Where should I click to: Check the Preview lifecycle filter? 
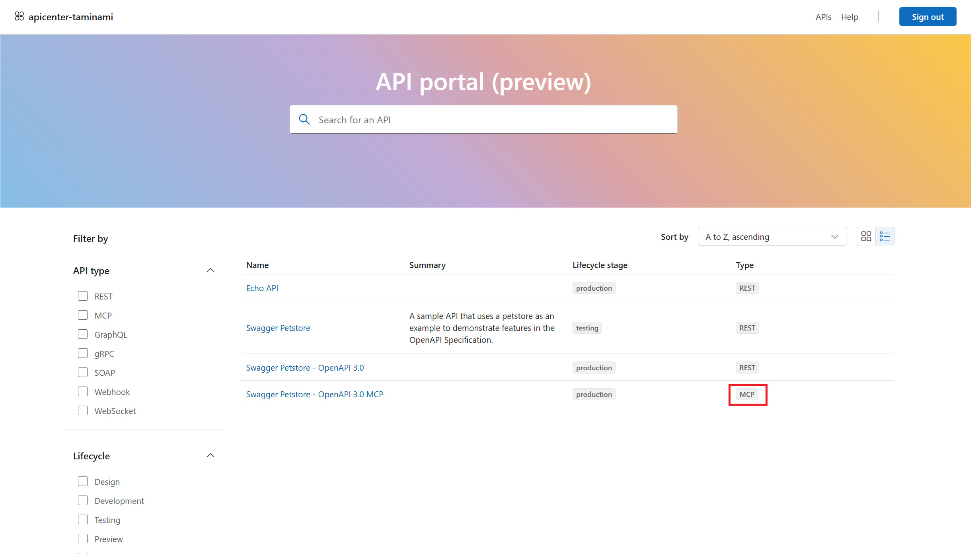pyautogui.click(x=83, y=539)
